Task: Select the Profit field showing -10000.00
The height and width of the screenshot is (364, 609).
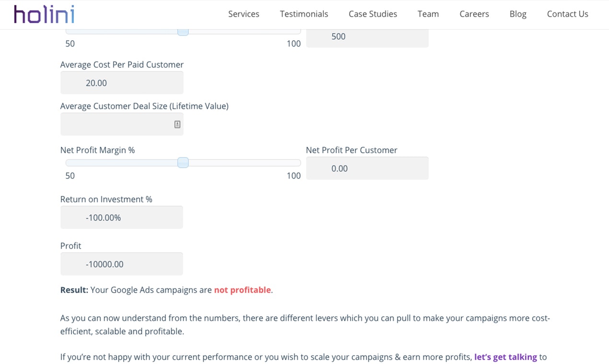Action: click(122, 263)
